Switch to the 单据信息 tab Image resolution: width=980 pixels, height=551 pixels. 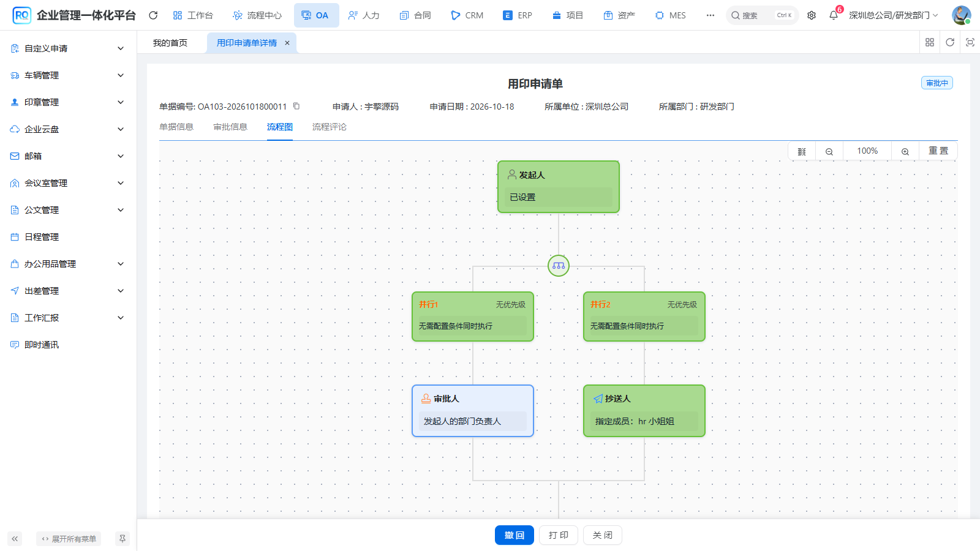pos(176,127)
